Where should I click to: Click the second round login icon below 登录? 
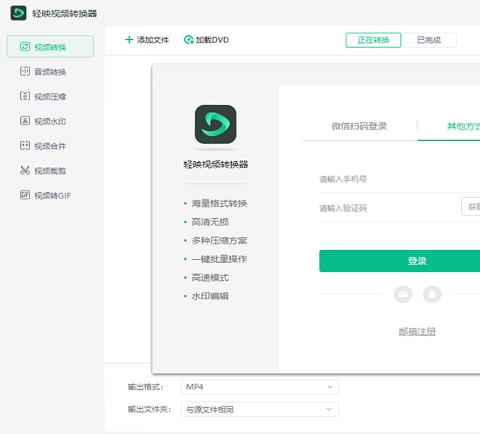click(x=432, y=294)
